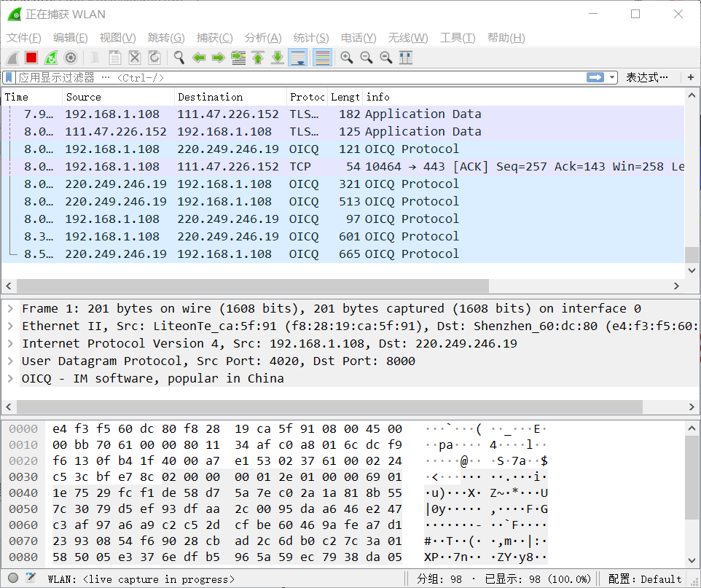
Task: Toggle auto scroll during live capture
Action: pos(298,58)
